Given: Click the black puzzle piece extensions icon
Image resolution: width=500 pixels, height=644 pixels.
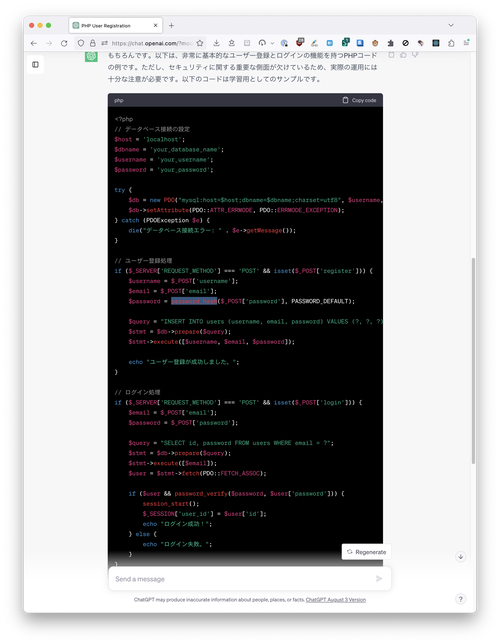Looking at the screenshot, I should pyautogui.click(x=390, y=43).
